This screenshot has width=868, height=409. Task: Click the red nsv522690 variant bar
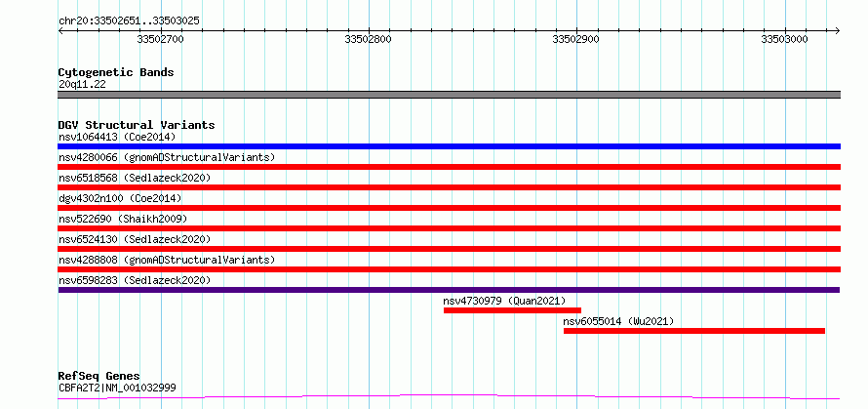tap(449, 228)
